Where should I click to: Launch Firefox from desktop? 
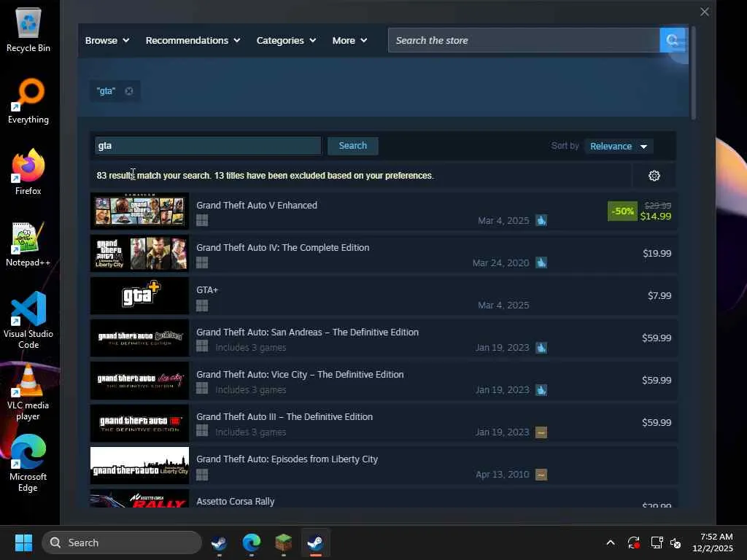[28, 172]
